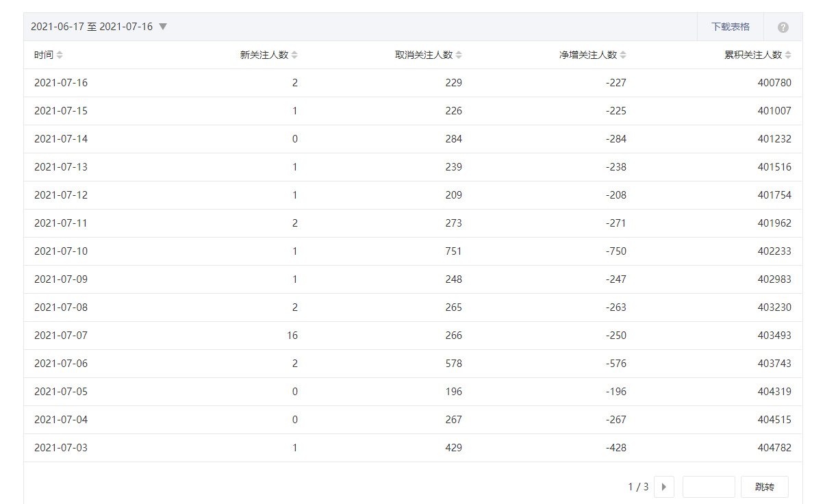Select the 2021-07-10 row date
The height and width of the screenshot is (504, 825).
[x=61, y=251]
